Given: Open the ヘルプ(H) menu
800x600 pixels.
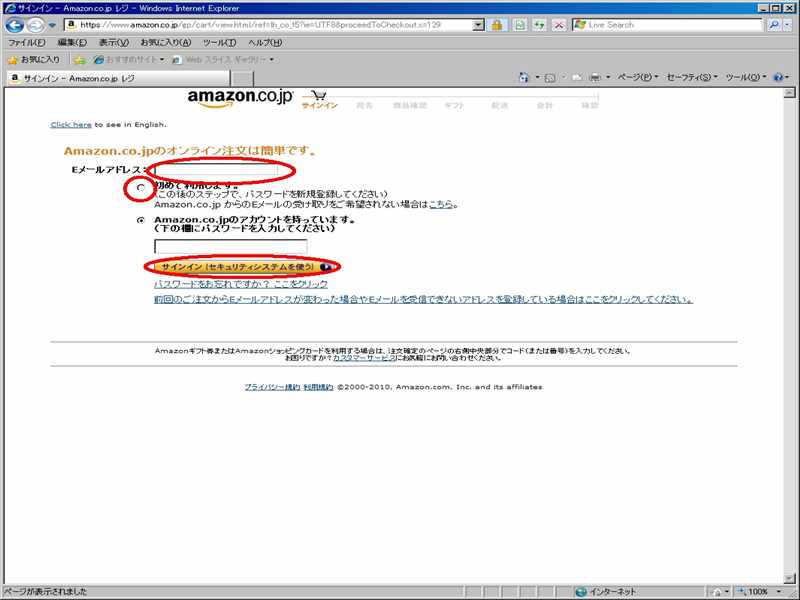Looking at the screenshot, I should 265,43.
